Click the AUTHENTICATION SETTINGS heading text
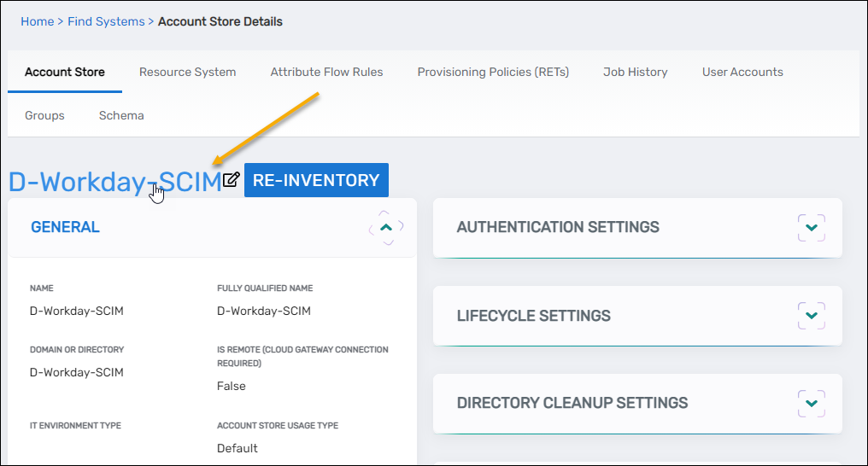 point(558,227)
